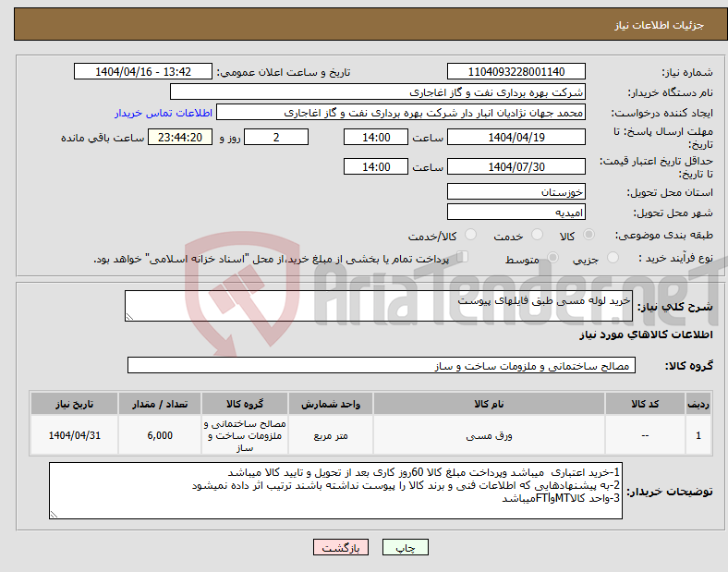Click the چاپ (print) button
This screenshot has height=572, width=728.
click(x=405, y=547)
